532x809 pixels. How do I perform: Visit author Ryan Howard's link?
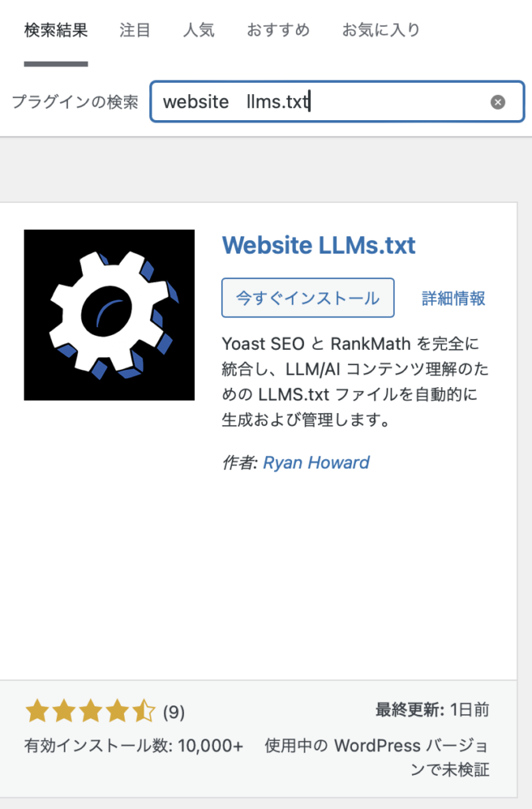pos(316,462)
